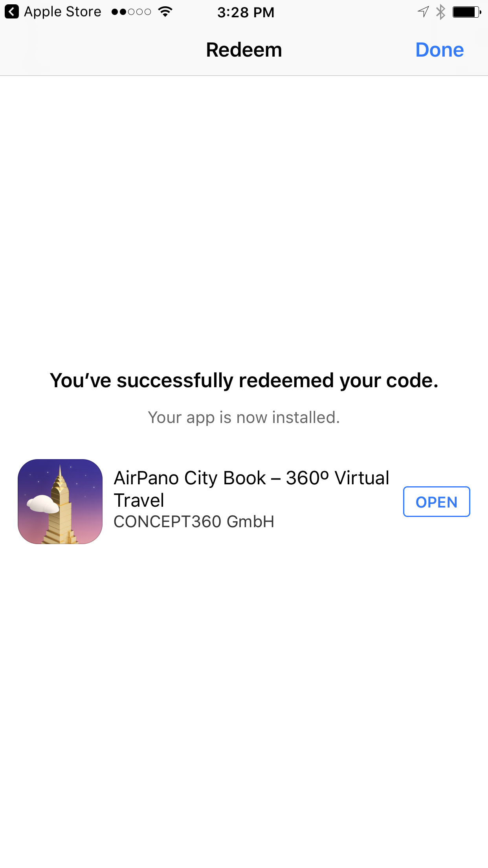The width and height of the screenshot is (488, 868).
Task: Tap the cellular signal strength dots
Action: coord(131,12)
